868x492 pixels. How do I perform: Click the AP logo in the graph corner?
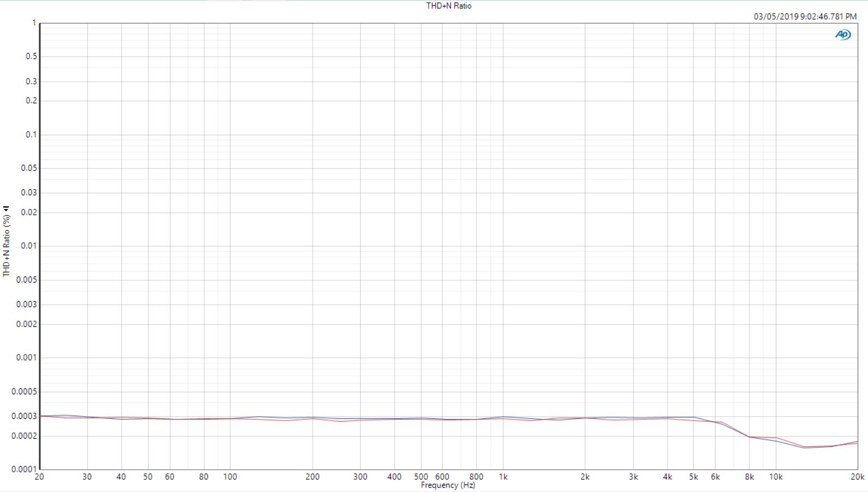843,34
